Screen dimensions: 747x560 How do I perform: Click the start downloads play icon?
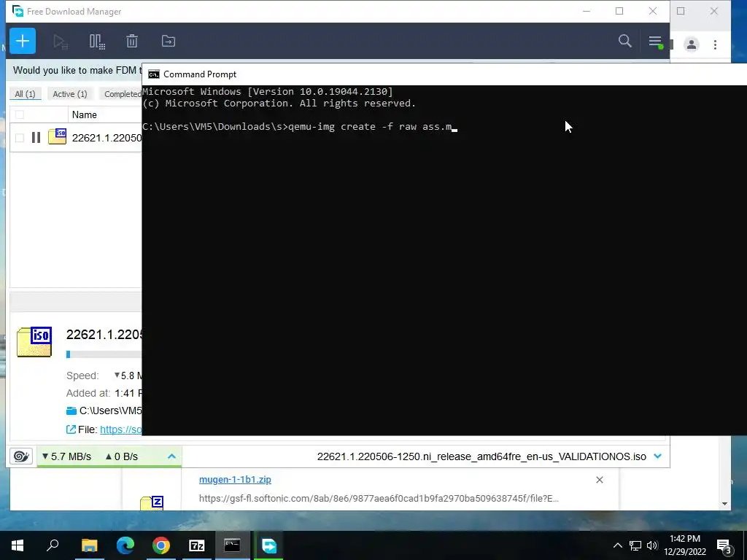(61, 42)
